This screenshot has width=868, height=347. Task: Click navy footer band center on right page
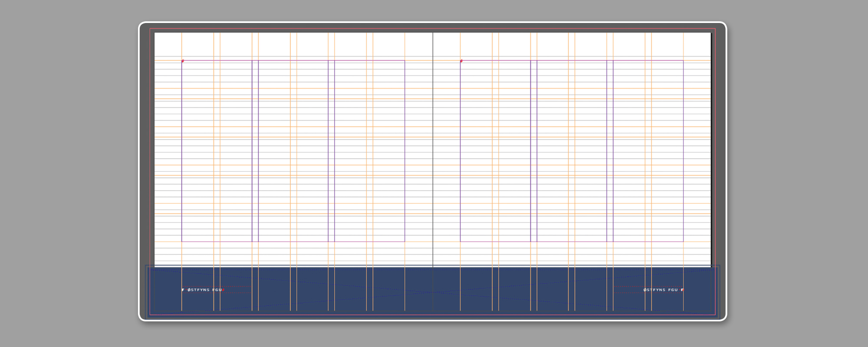pyautogui.click(x=572, y=299)
